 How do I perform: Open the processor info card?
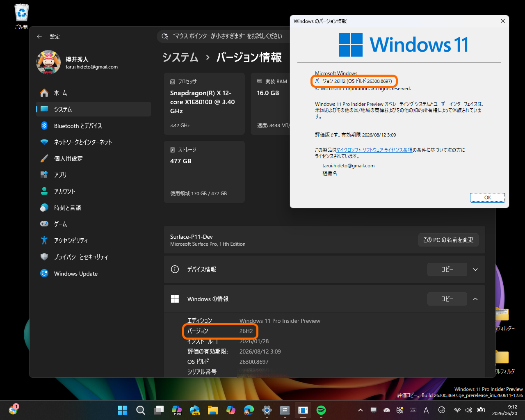click(204, 104)
